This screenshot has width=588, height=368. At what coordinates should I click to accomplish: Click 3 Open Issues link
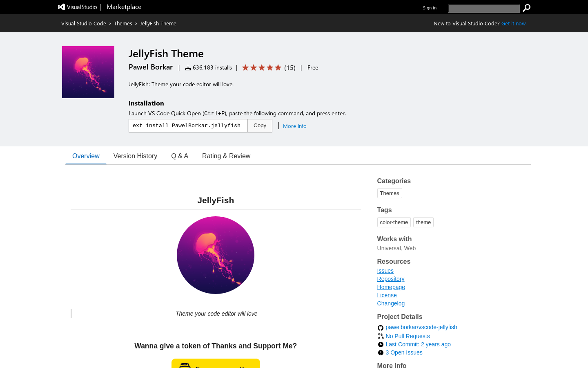point(404,352)
